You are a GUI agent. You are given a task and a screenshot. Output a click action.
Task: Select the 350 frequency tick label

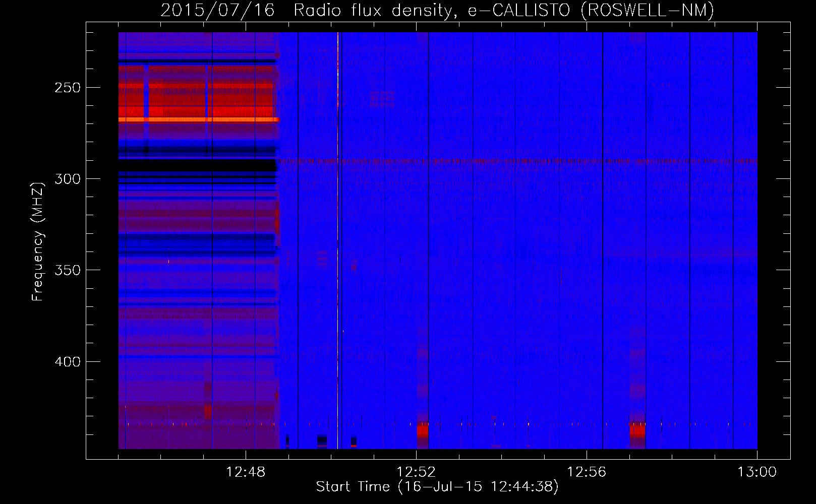(68, 270)
